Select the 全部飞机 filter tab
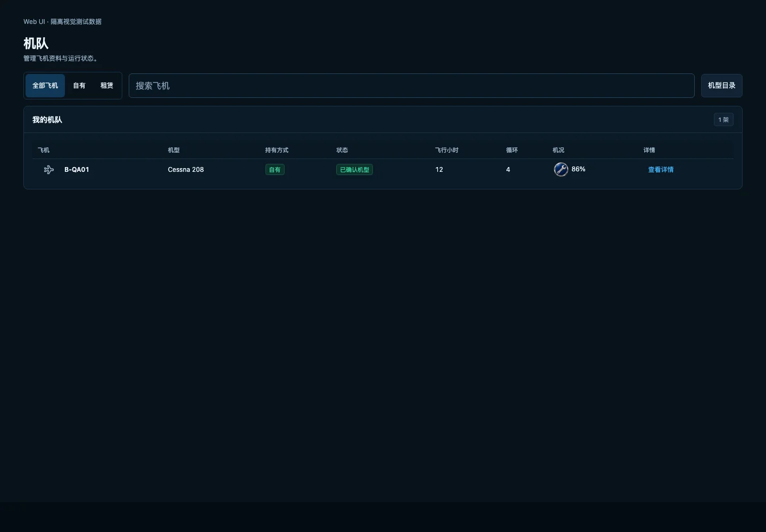Viewport: 766px width, 532px height. tap(45, 86)
